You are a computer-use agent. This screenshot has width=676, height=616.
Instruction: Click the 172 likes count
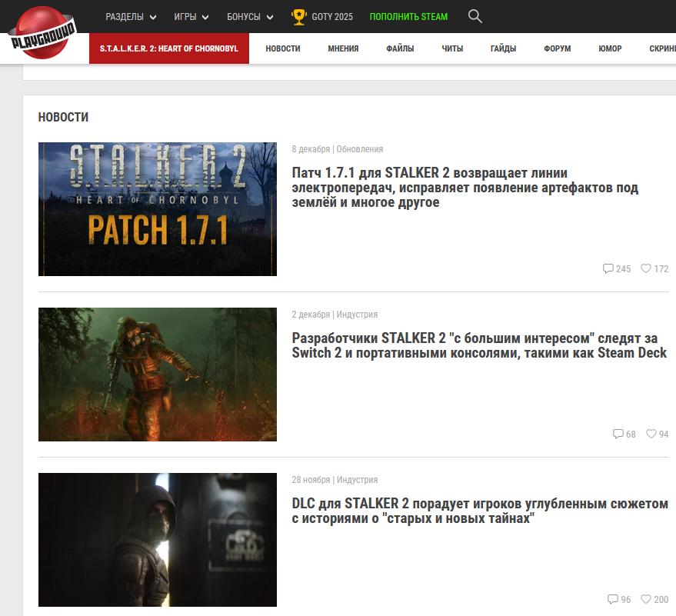(661, 269)
